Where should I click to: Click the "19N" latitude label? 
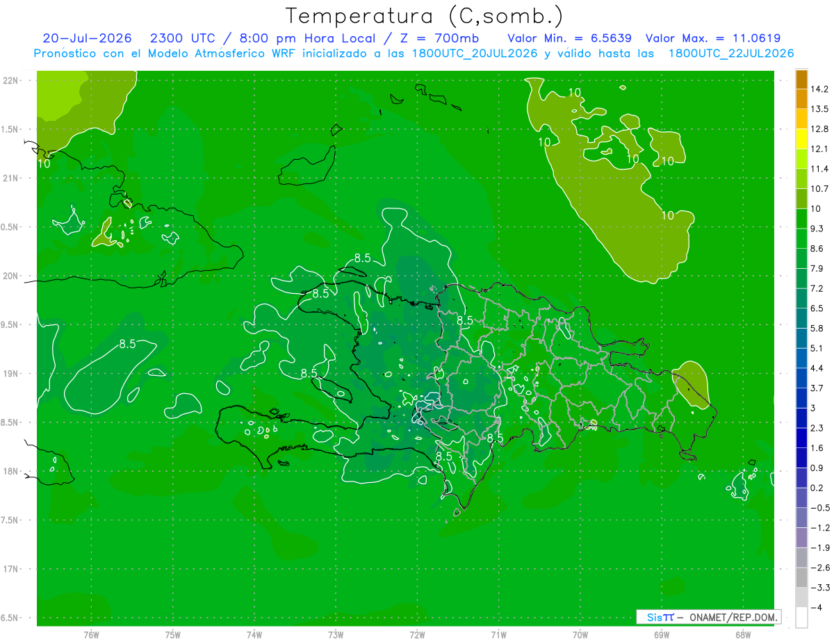click(x=12, y=374)
